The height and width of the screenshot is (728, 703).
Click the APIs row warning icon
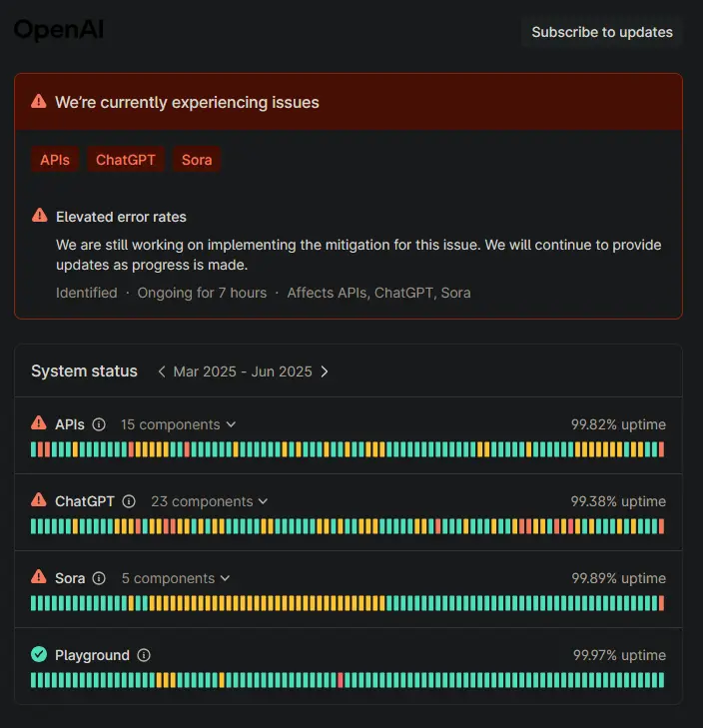click(x=39, y=423)
